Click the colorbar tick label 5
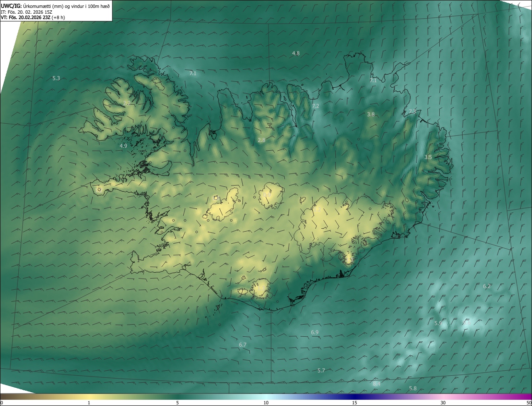 [177, 403]
